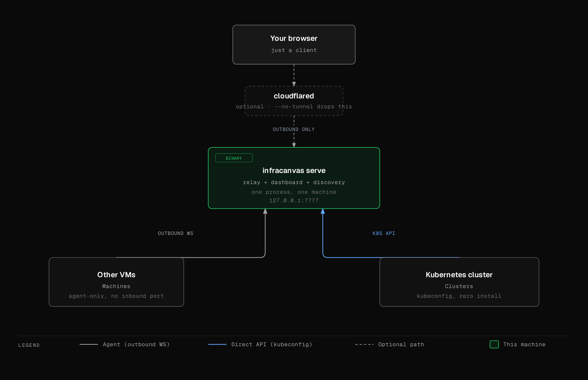Click the "OUTBOUND ONLY" edge label
Viewport: 588px width, 380px height.
(293, 130)
